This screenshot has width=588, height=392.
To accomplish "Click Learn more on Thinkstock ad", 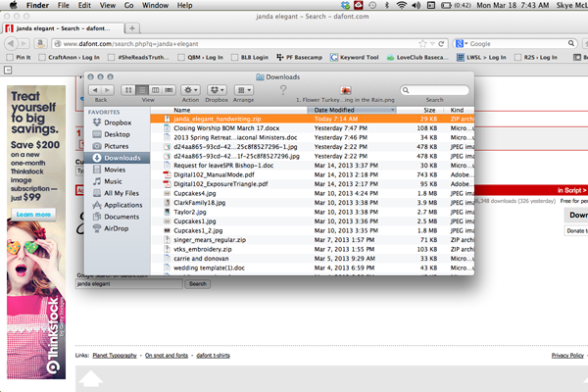I will (x=33, y=215).
